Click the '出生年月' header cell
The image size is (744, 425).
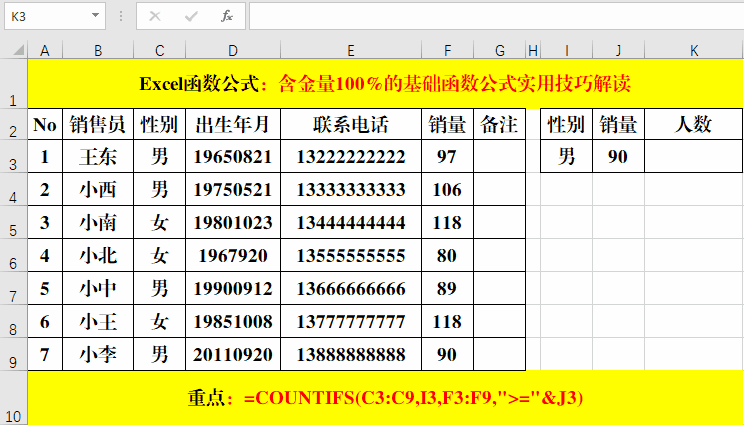[232, 124]
